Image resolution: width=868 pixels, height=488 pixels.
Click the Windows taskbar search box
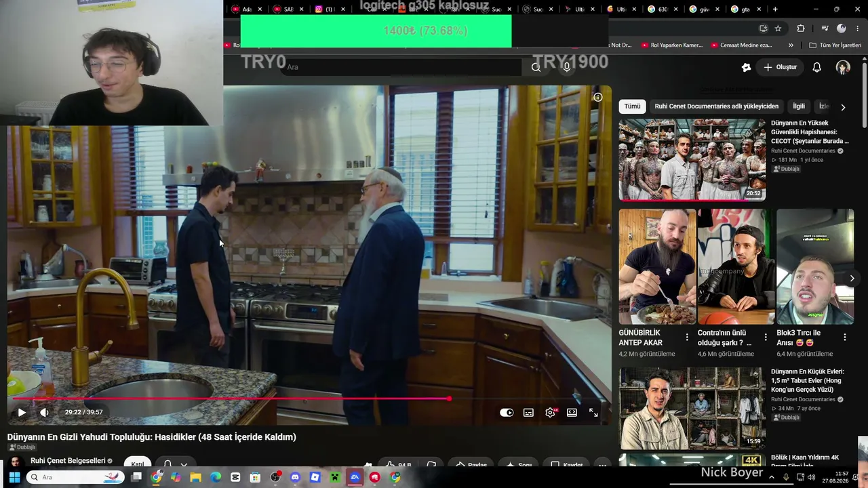(x=77, y=477)
